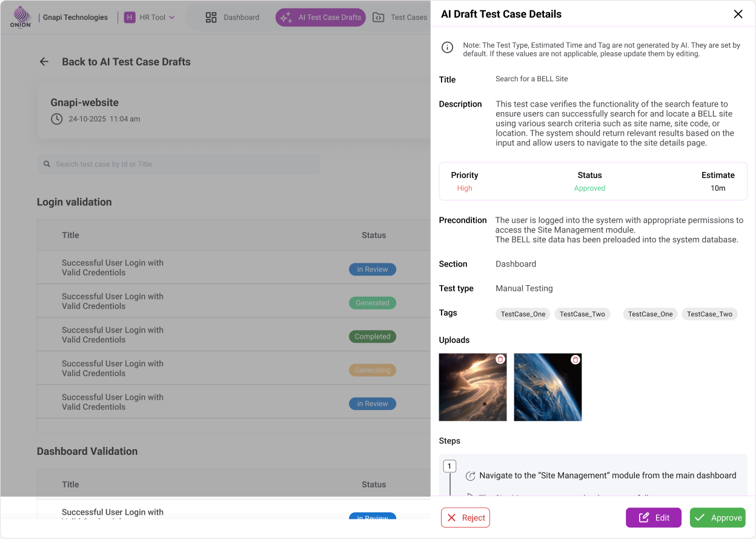Edit the draft test case
The height and width of the screenshot is (539, 756).
click(654, 518)
